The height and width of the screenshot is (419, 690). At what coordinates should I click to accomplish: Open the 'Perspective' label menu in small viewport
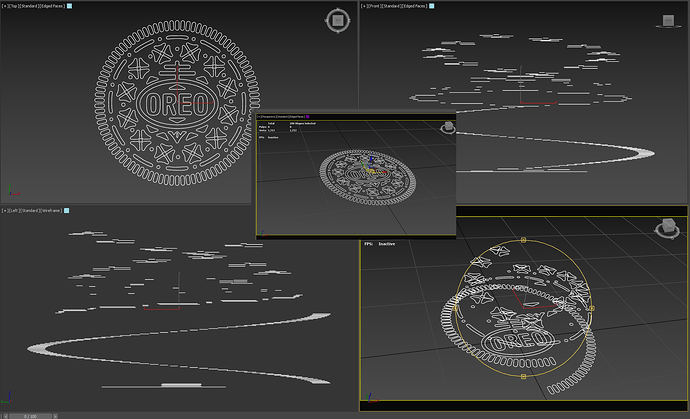[269, 117]
